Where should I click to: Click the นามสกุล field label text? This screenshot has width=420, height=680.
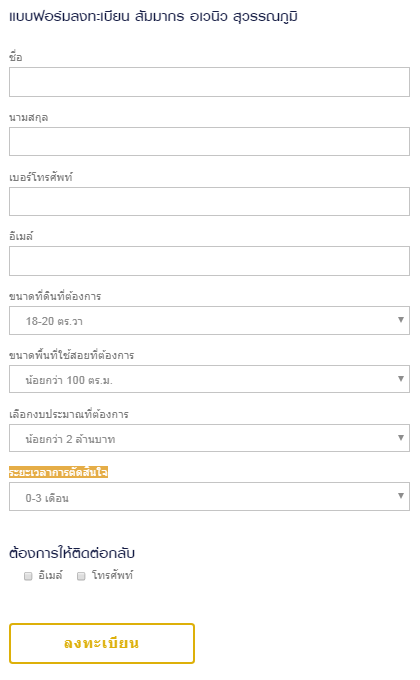pyautogui.click(x=29, y=118)
